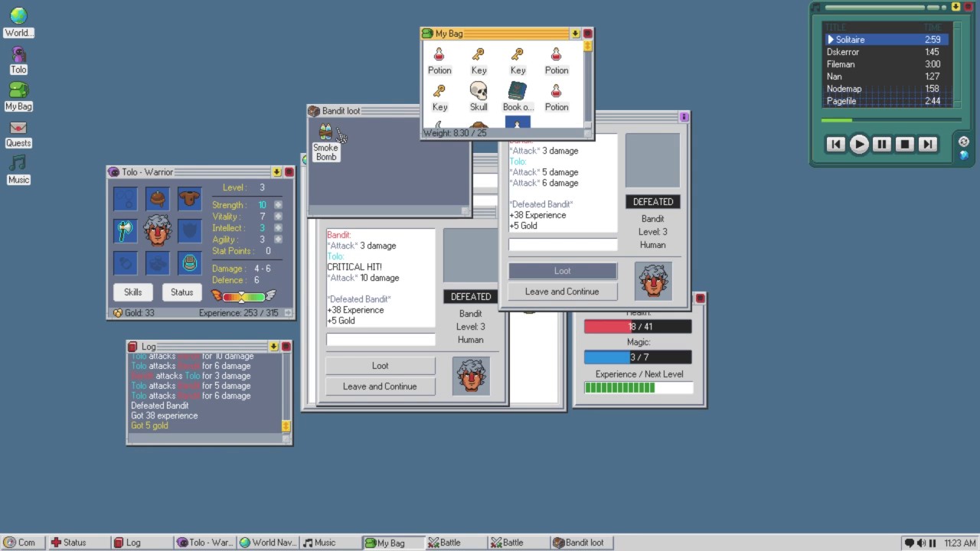Screen dimensions: 980x551
Task: Open the Quests envelope desktop icon
Action: pyautogui.click(x=18, y=134)
